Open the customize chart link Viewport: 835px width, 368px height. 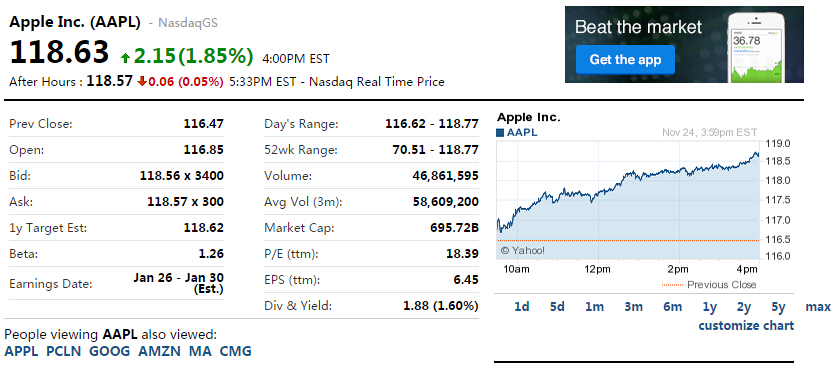746,325
